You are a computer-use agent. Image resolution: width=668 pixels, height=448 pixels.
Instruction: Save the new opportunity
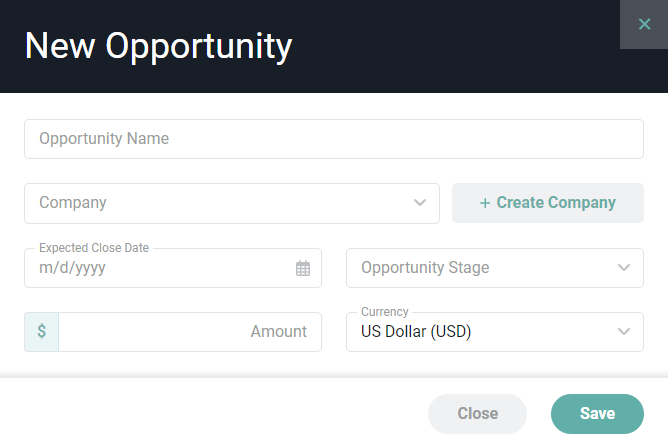tap(597, 414)
